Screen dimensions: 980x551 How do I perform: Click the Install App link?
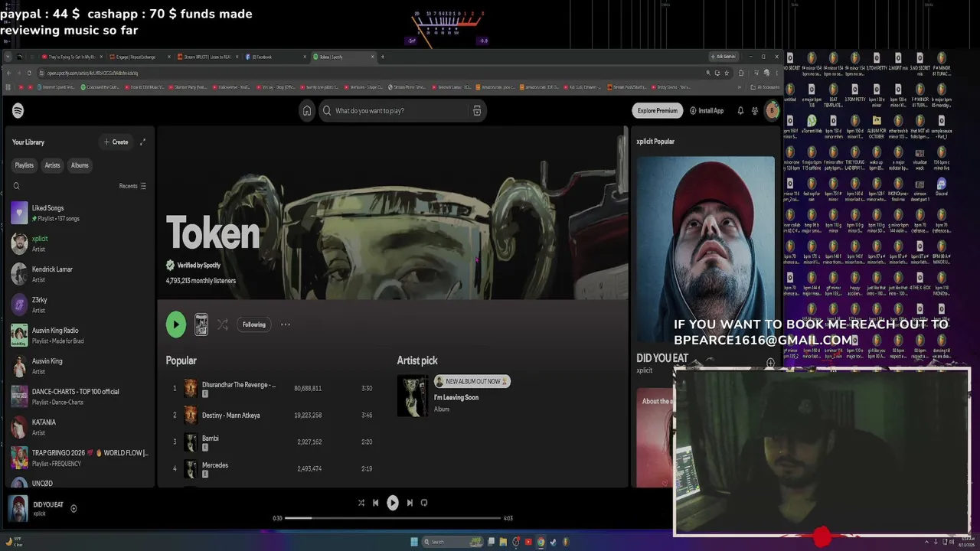tap(707, 111)
